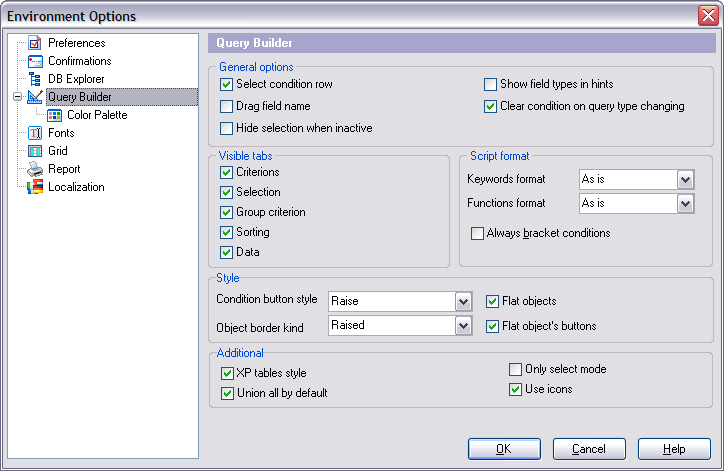
Task: Click the OK button
Action: 504,449
